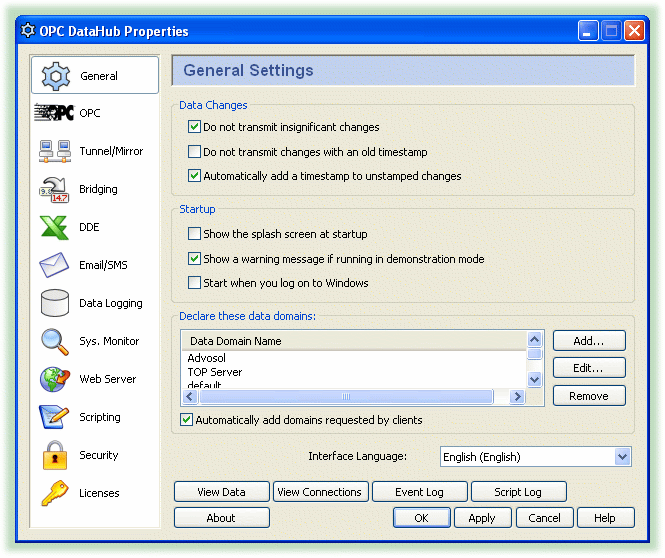Enable Do not transmit old timestamp changes
Image resolution: width=665 pixels, height=558 pixels.
pos(194,151)
